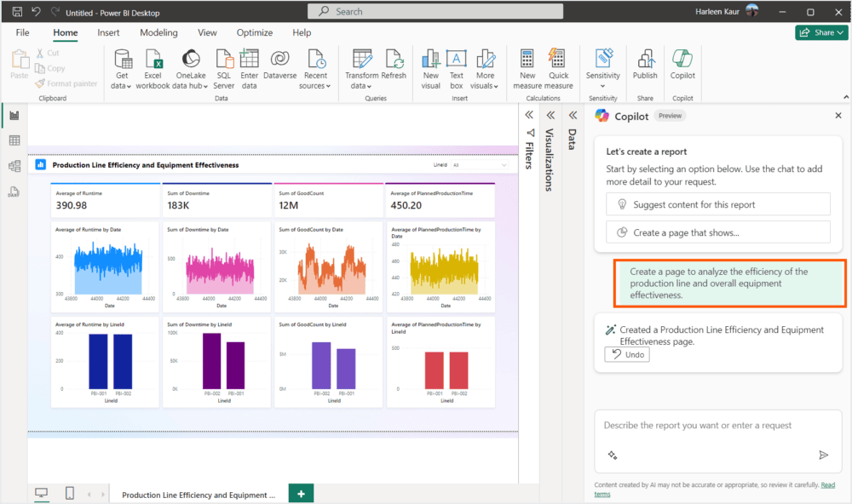Viewport: 852px width, 504px height.
Task: Click Undo in the Copilot response
Action: click(x=627, y=355)
